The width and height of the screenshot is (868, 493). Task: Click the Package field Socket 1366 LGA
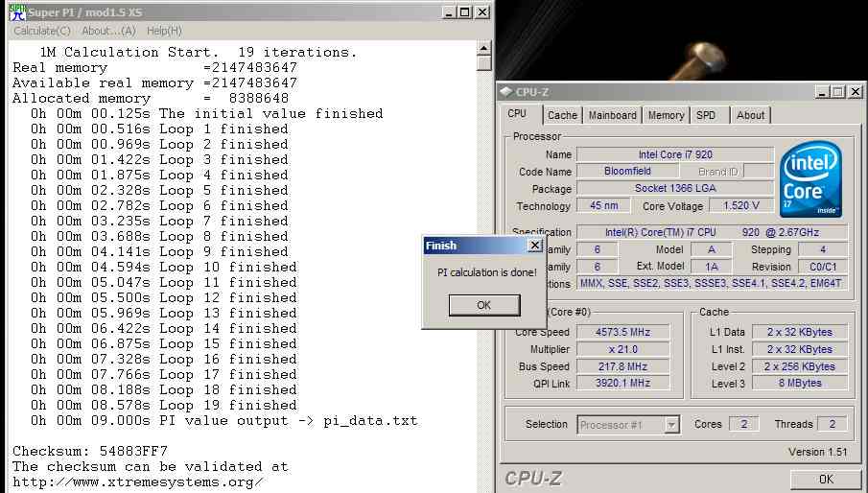tap(675, 188)
